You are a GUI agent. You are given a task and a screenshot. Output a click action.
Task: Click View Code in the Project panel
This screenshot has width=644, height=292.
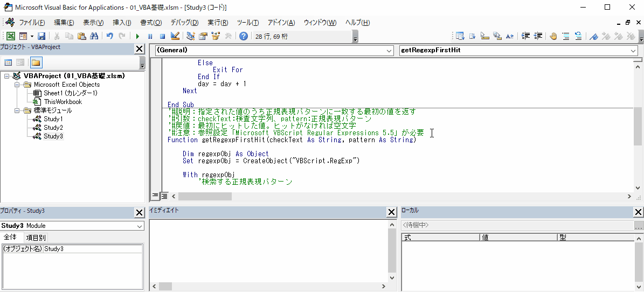[8, 62]
